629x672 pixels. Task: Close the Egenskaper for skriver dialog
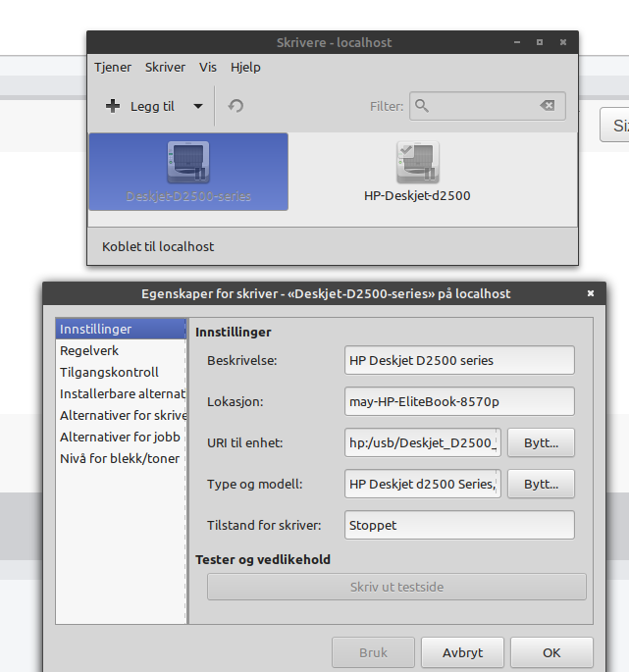pos(591,293)
